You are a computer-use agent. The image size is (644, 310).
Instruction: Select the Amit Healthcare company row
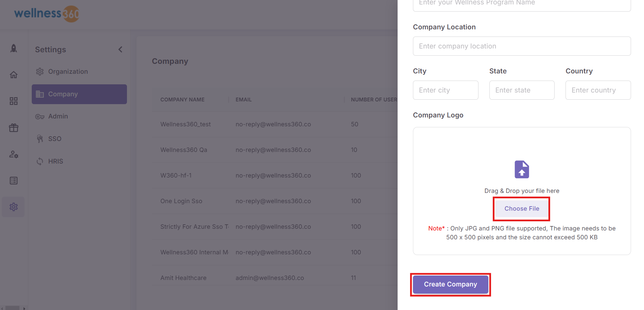click(x=275, y=276)
